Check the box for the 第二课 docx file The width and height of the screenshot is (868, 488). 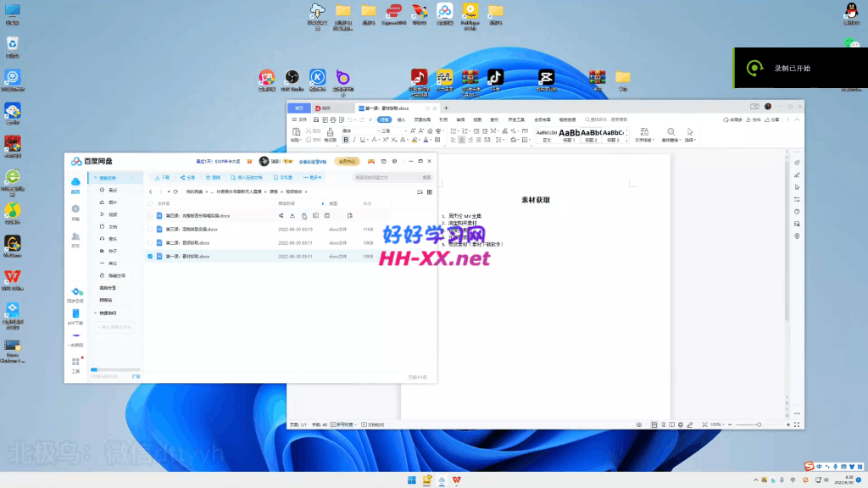(150, 243)
